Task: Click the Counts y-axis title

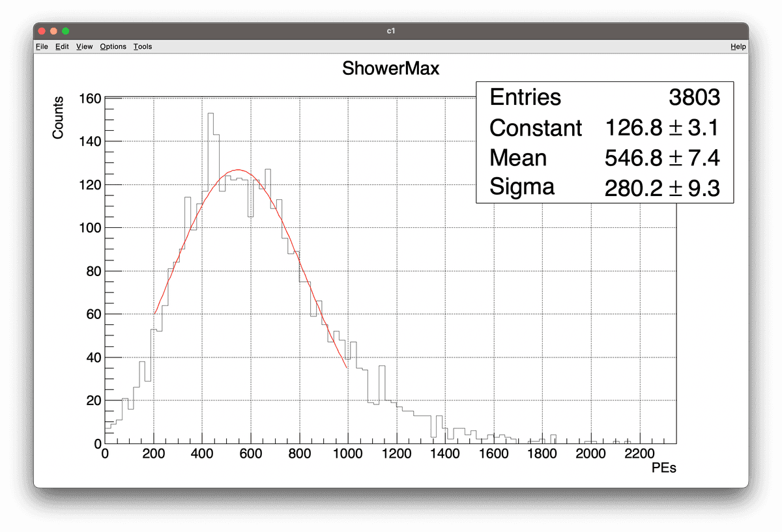Action: (x=58, y=117)
